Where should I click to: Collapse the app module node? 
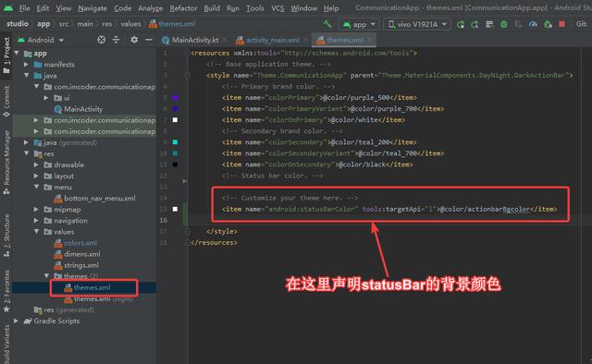click(x=17, y=54)
